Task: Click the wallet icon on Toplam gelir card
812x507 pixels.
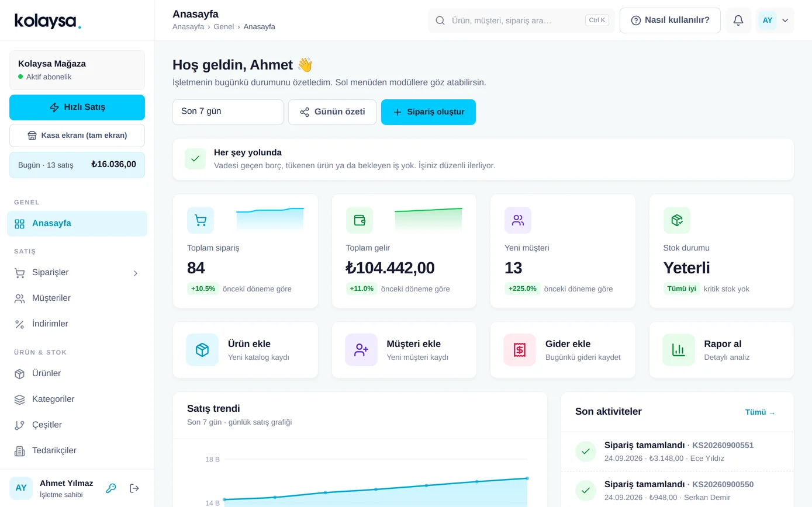Action: [360, 220]
